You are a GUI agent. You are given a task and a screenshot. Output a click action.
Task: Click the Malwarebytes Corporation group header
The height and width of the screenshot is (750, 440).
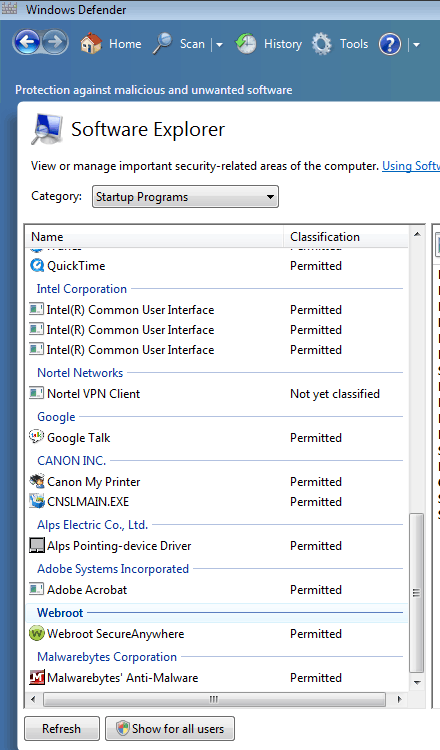click(x=107, y=657)
